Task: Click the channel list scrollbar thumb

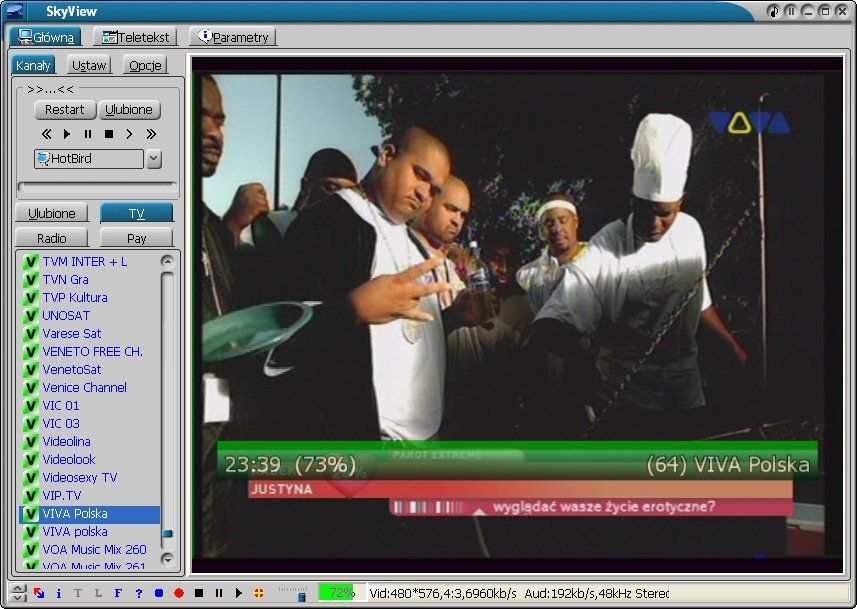Action: point(167,533)
